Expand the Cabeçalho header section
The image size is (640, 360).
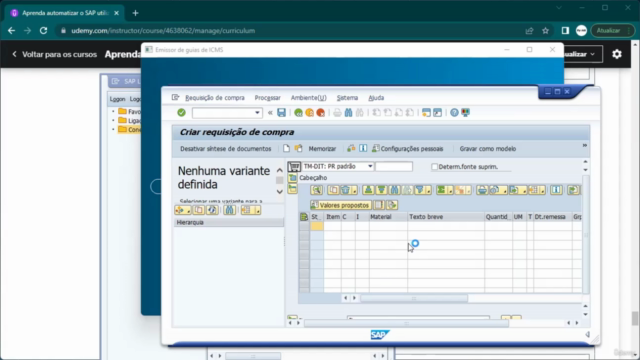(293, 178)
